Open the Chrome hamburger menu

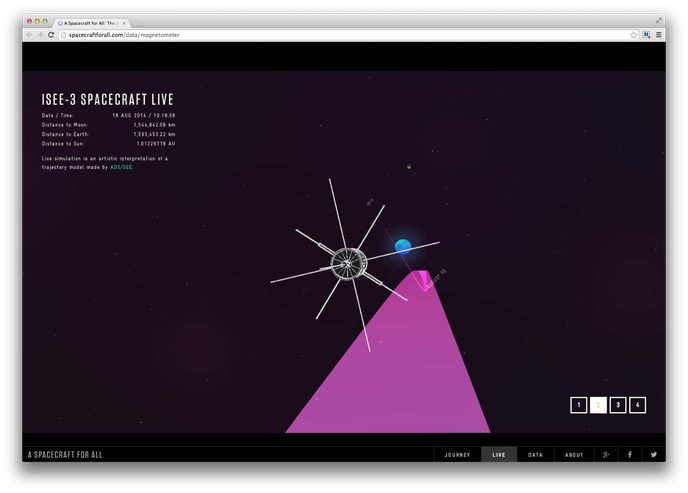pos(658,35)
